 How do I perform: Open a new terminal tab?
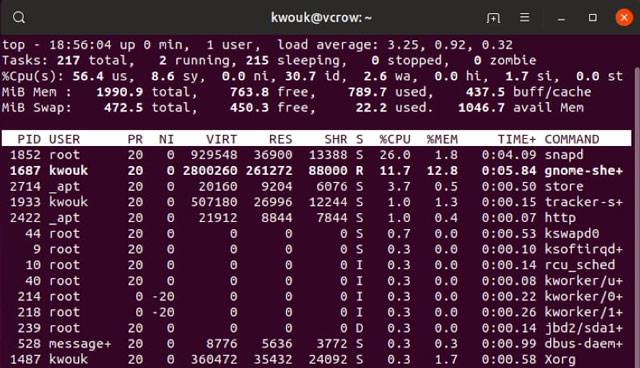pyautogui.click(x=493, y=18)
